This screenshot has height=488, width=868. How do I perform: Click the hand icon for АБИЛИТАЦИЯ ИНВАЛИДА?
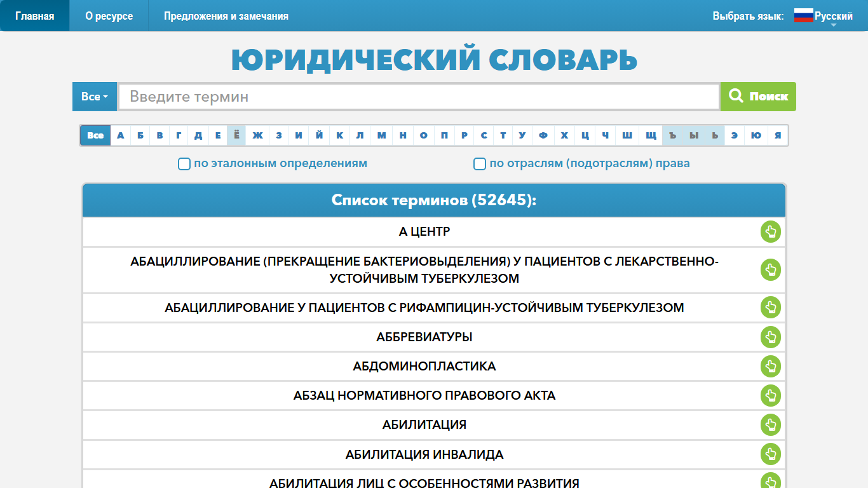(x=771, y=454)
